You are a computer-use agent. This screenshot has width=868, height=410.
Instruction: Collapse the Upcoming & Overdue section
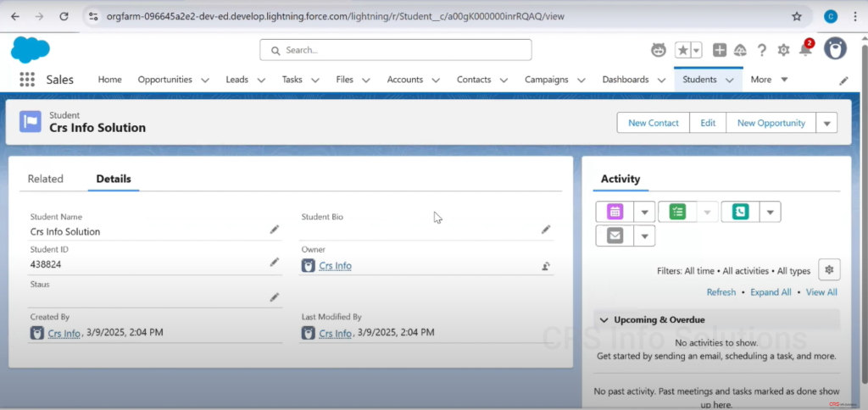click(x=604, y=320)
